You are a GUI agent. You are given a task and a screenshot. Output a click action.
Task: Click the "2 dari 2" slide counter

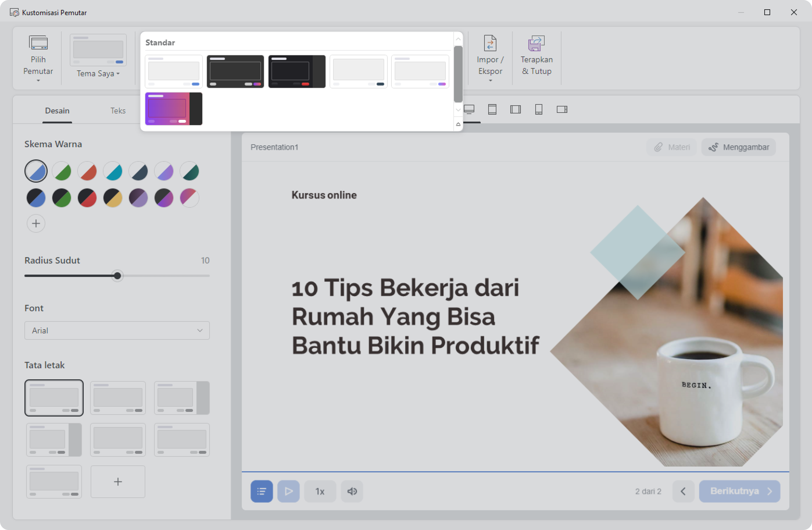point(648,491)
